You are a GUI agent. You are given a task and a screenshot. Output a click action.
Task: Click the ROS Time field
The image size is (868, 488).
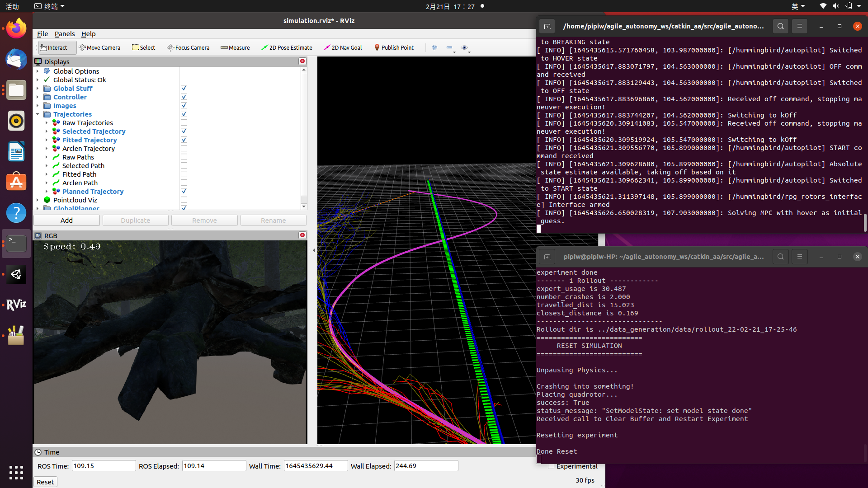[104, 466]
